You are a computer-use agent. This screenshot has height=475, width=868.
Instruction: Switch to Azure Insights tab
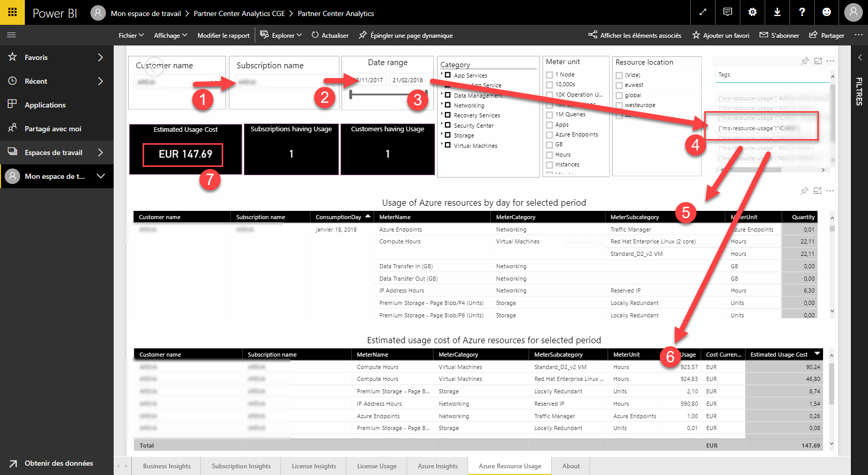[x=438, y=466]
